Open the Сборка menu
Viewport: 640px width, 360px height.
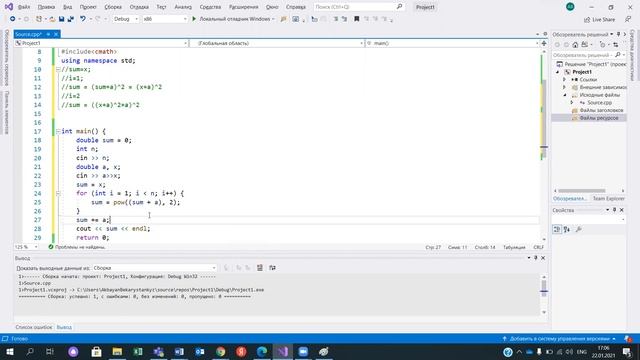click(113, 7)
